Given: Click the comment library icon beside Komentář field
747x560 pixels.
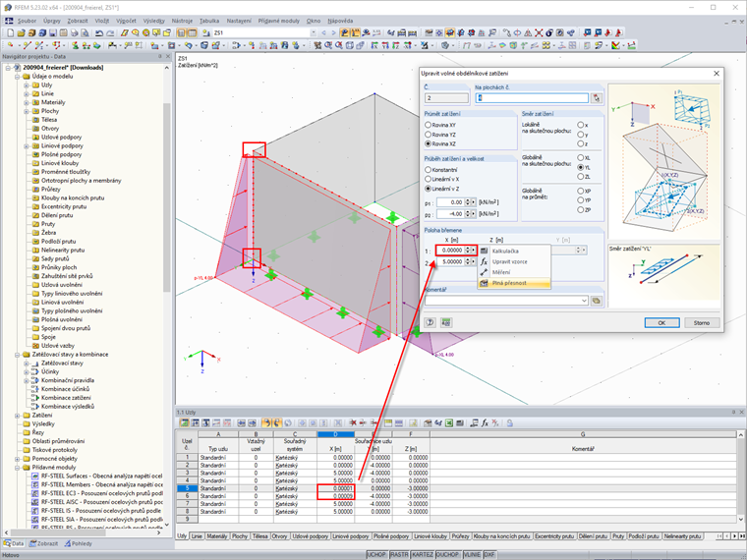Looking at the screenshot, I should click(x=596, y=301).
